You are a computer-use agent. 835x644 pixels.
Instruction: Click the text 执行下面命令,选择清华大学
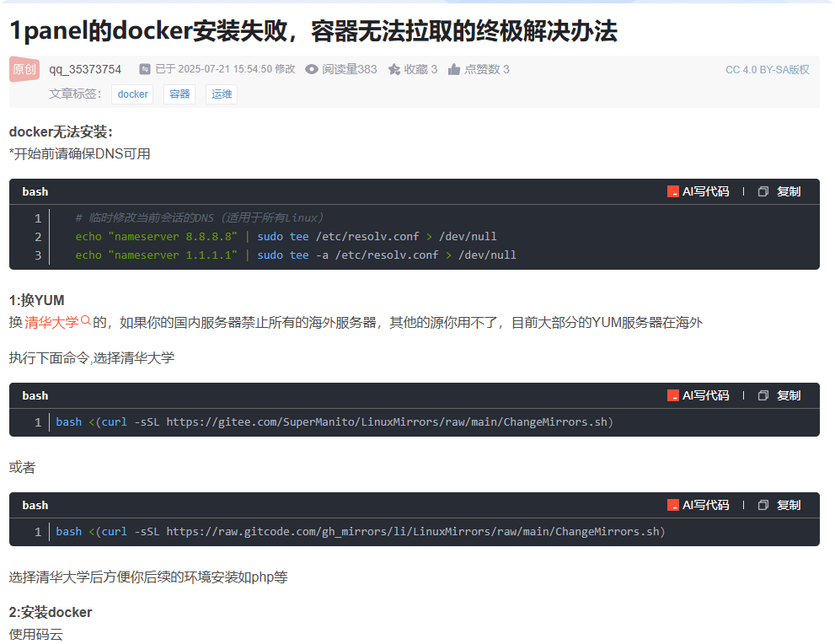tap(92, 358)
